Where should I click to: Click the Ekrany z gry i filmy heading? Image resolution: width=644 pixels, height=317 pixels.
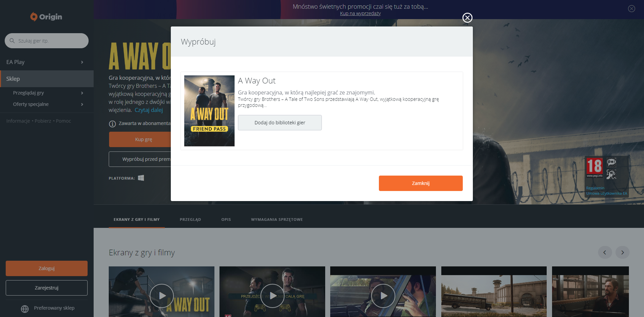[142, 253]
